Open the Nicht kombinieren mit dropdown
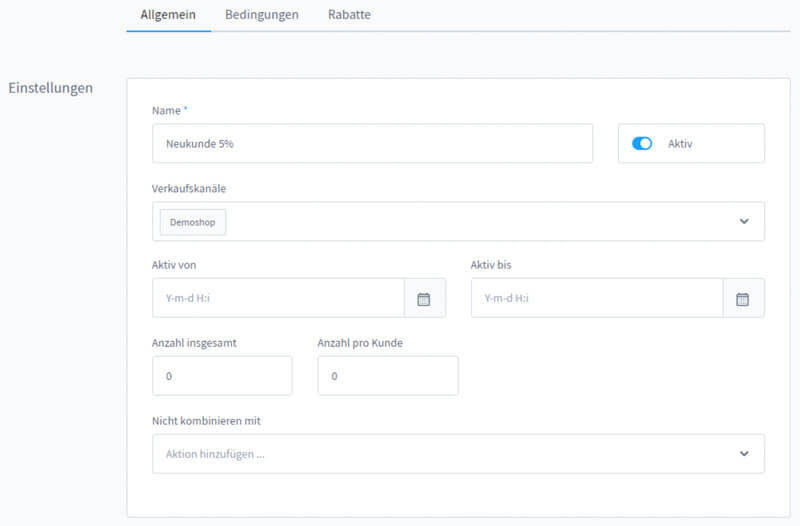This screenshot has height=526, width=800. 458,454
